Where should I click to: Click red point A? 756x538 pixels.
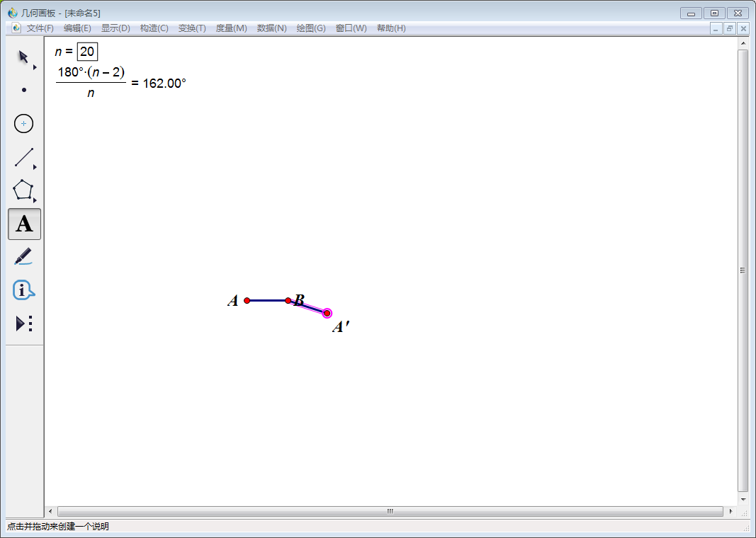pos(247,301)
